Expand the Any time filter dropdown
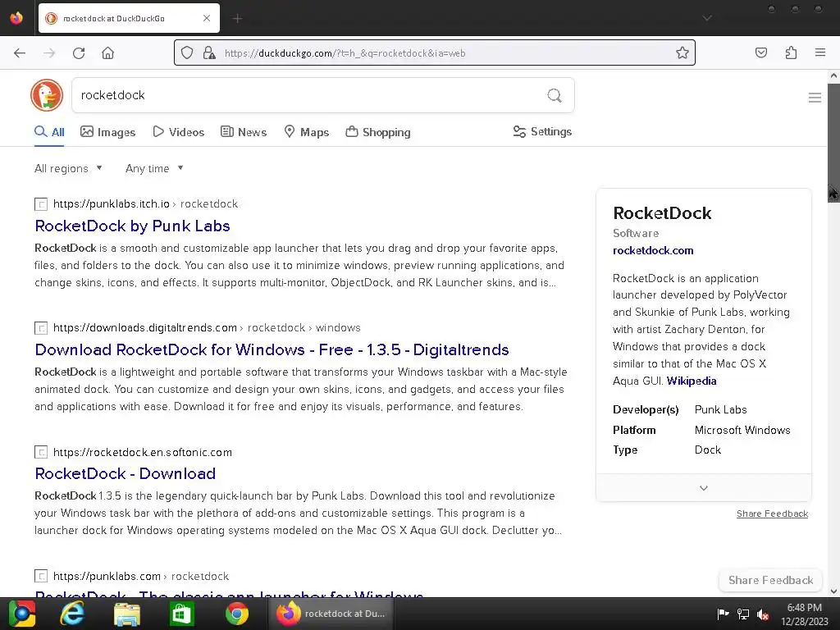840x630 pixels. (154, 168)
